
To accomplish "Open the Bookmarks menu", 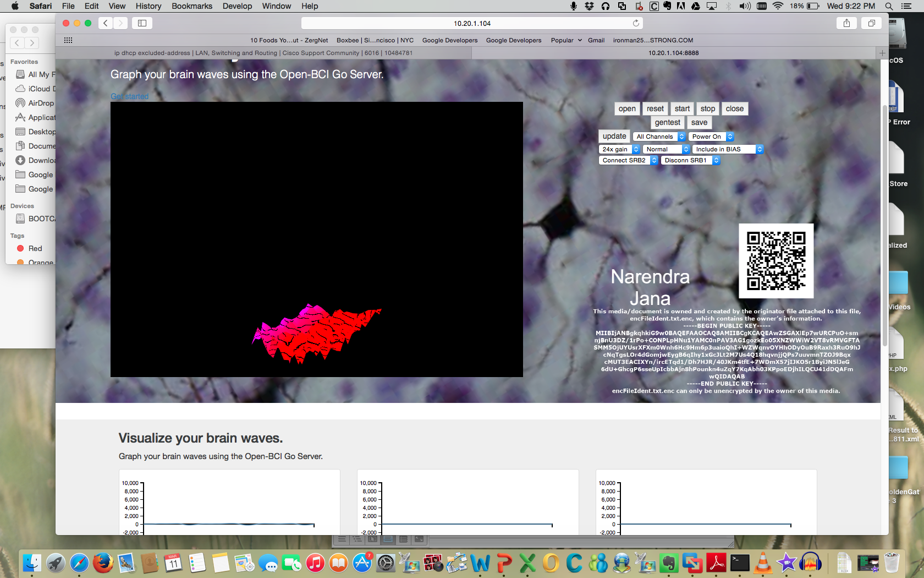I will (192, 6).
